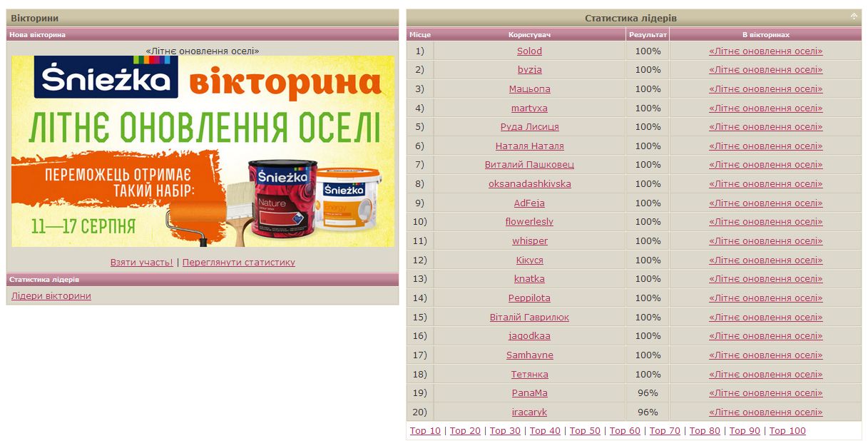
Task: Click the Результат column header
Action: pyautogui.click(x=648, y=34)
